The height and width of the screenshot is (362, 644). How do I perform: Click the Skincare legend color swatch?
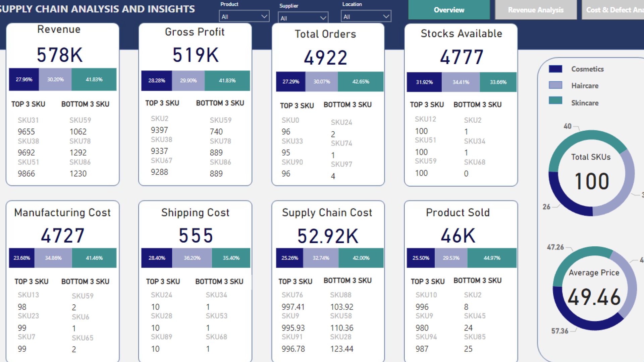[555, 100]
